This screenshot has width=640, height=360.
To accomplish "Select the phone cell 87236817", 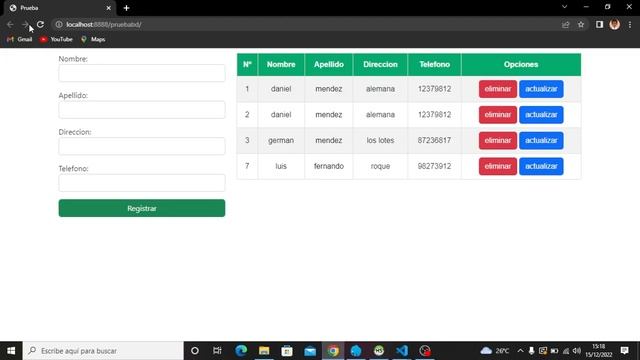I will pos(434,140).
